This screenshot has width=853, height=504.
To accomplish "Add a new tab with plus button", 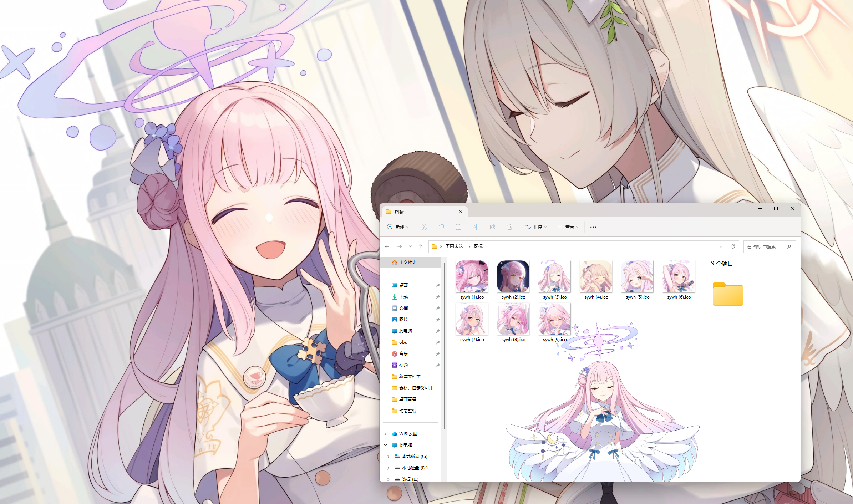I will pyautogui.click(x=477, y=212).
